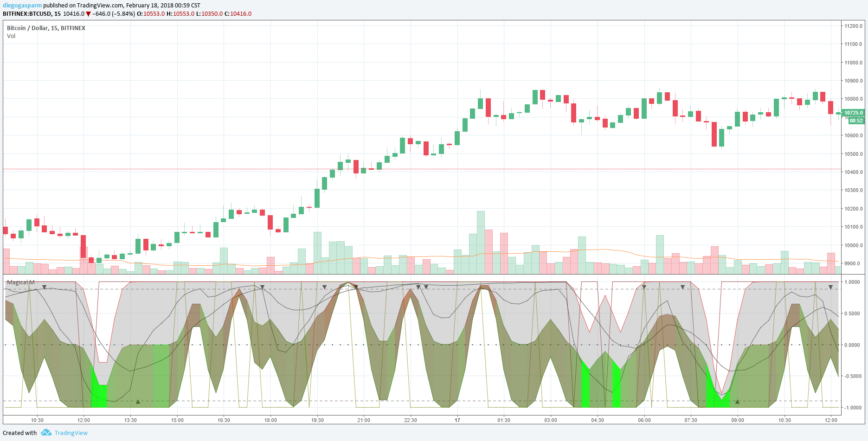Screen dimensions: 868x441
Task: Click the 03:00 time axis label
Action: 551,420
